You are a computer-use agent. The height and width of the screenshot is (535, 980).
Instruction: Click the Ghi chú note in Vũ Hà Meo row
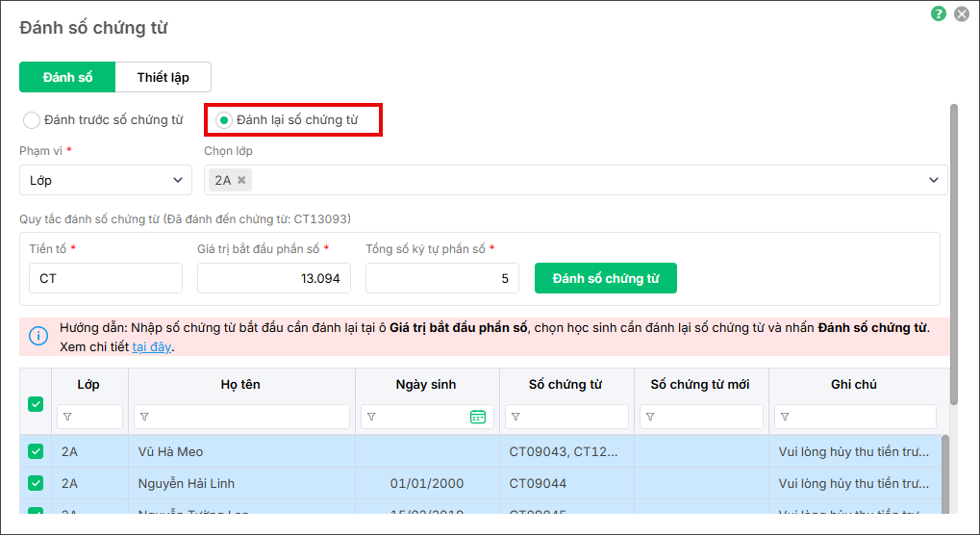click(x=854, y=451)
